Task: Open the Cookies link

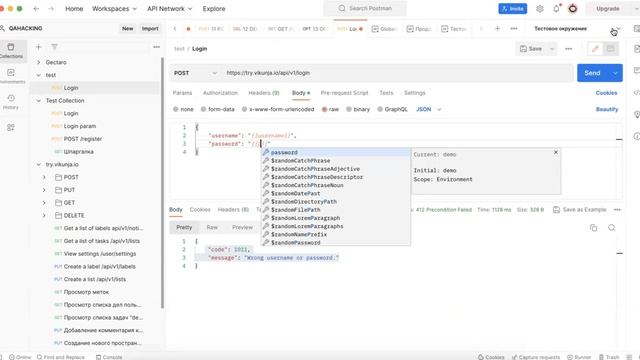Action: 606,93
